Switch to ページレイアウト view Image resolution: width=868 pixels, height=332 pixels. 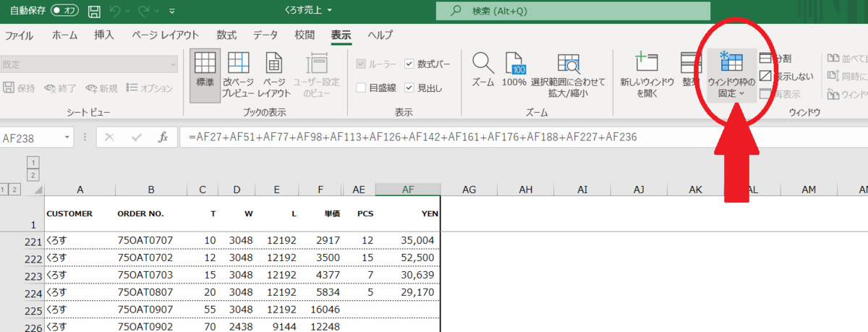tap(274, 75)
